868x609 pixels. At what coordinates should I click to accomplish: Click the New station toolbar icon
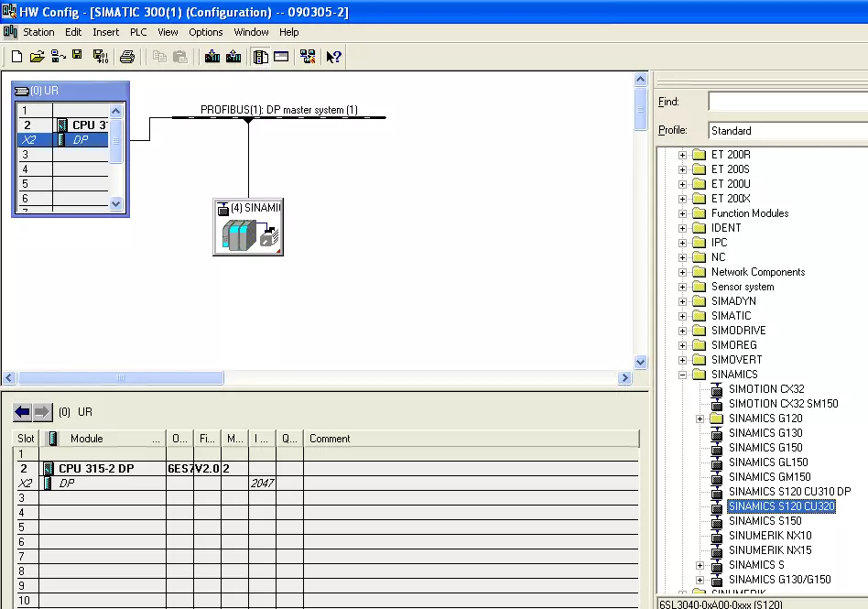[x=16, y=57]
